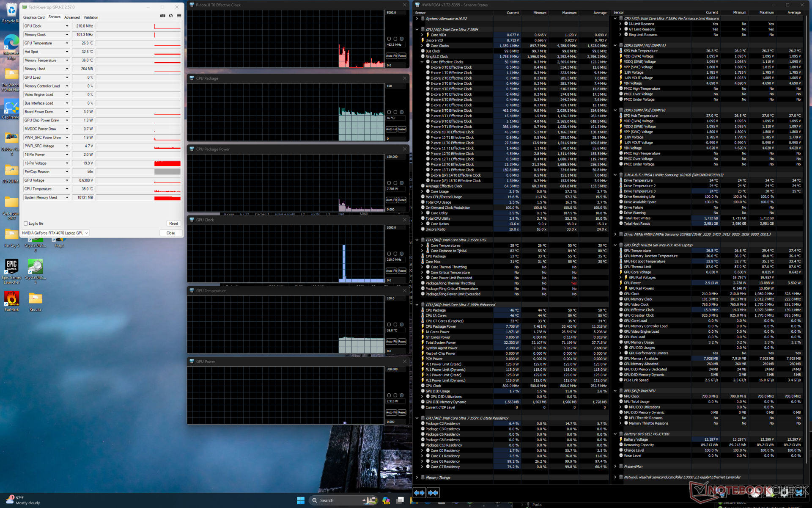
Task: Toggle third checkbox in GPU Power graph
Action: coord(402,395)
